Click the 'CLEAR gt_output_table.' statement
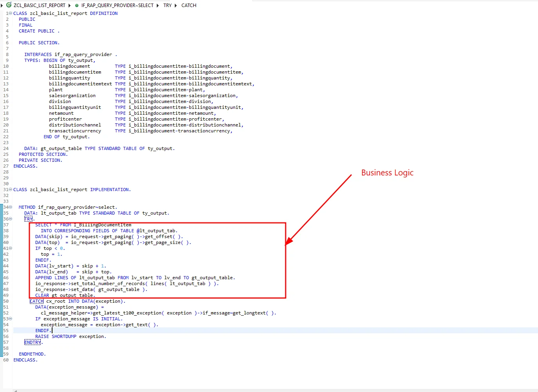Viewport: 538px width, 392px height. tap(65, 295)
